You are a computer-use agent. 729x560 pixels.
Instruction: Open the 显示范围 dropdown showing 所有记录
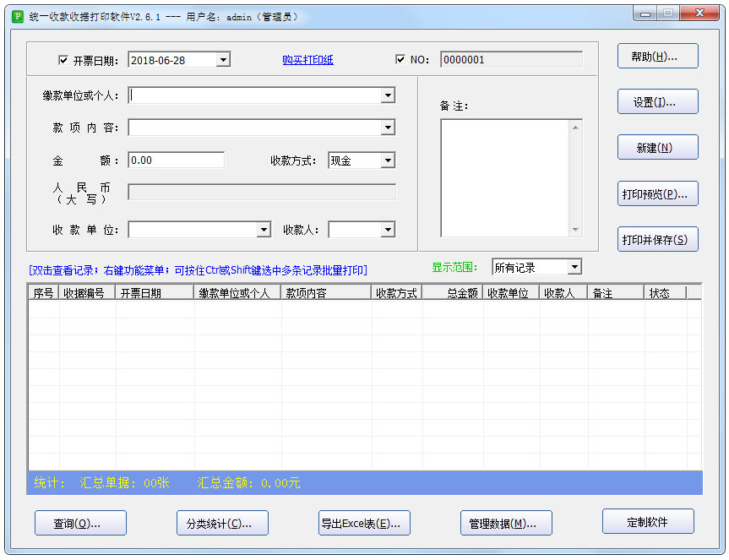point(574,267)
